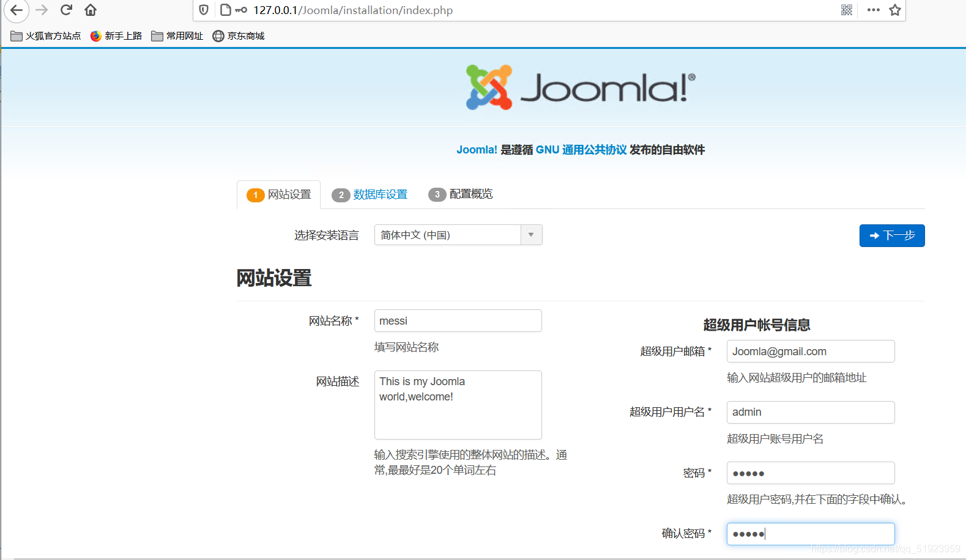Click the address bar URL
Viewport: 966px width, 560px height.
353,10
